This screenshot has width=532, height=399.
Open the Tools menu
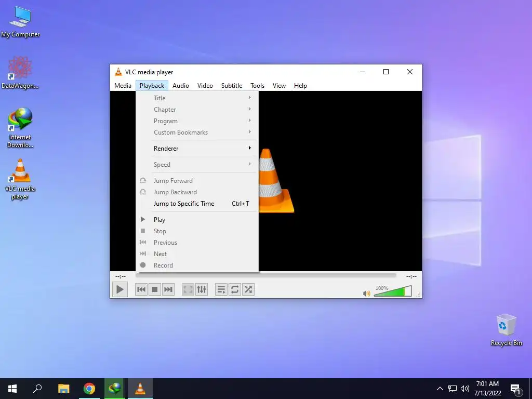tap(258, 86)
